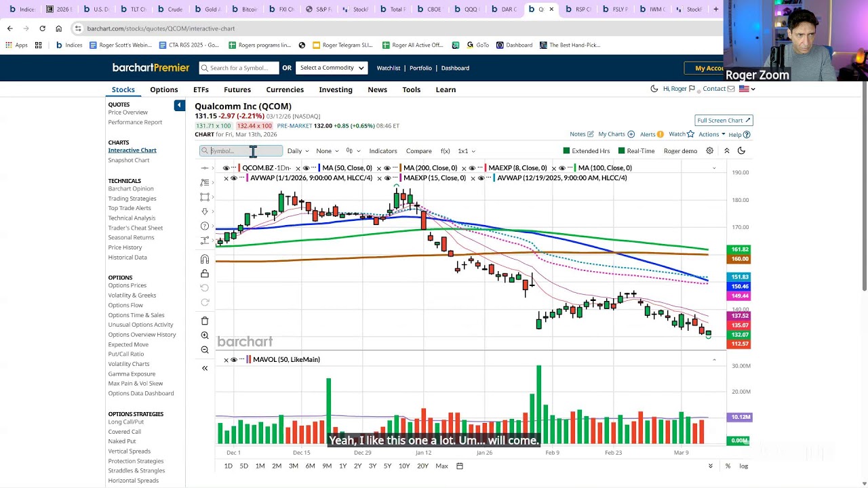Open the Options main menu
The height and width of the screenshot is (488, 868).
(164, 89)
